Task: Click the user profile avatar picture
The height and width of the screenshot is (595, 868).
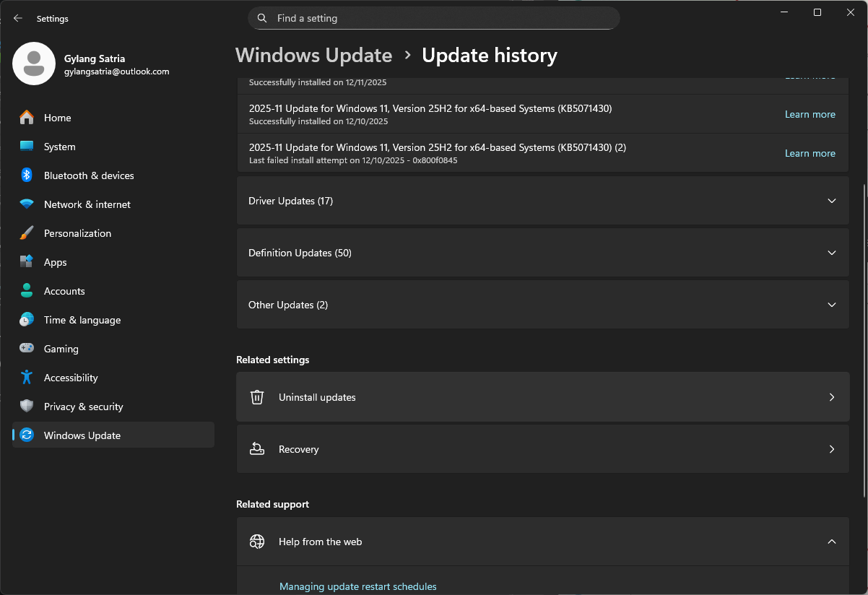Action: 34,64
